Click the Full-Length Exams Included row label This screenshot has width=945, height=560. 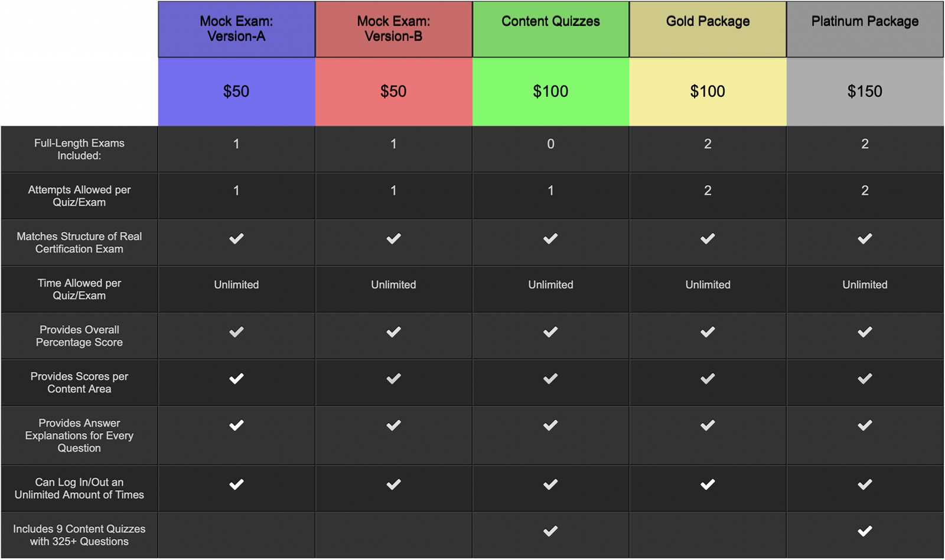point(79,149)
